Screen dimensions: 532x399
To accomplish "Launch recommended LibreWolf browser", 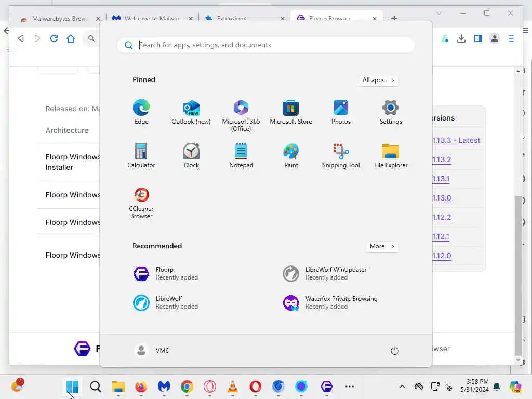I will point(166,303).
